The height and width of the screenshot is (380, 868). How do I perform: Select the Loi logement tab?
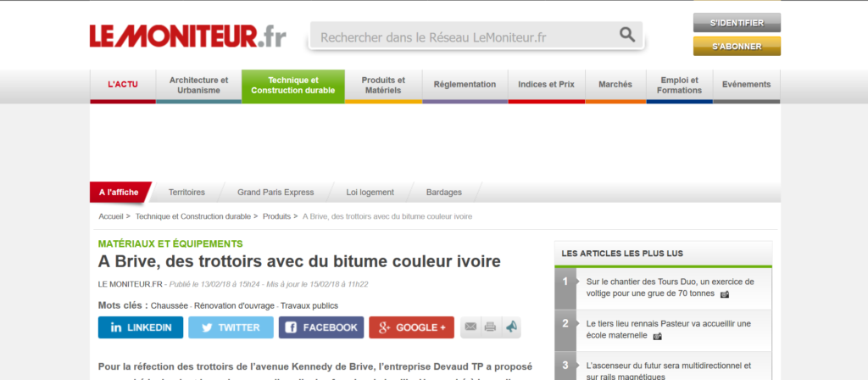(370, 193)
